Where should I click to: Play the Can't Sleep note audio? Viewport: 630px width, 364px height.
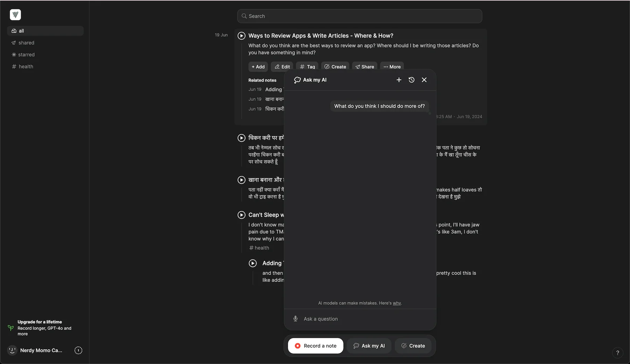click(x=241, y=215)
